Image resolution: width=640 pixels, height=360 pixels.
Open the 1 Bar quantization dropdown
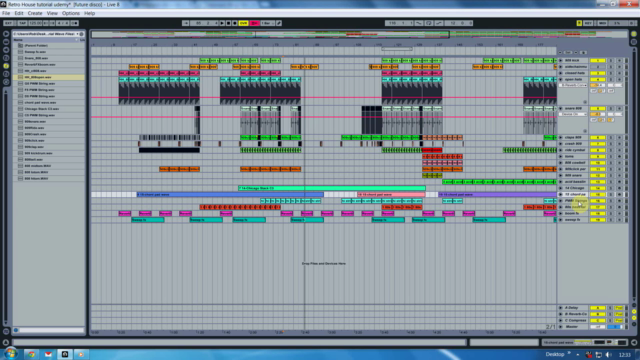coord(267,23)
